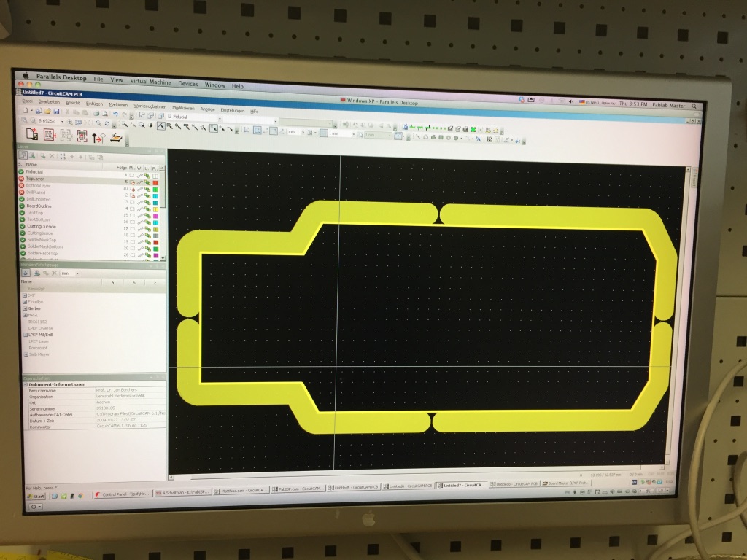
Task: Toggle the green check of BoardOutline layer
Action: tap(21, 206)
